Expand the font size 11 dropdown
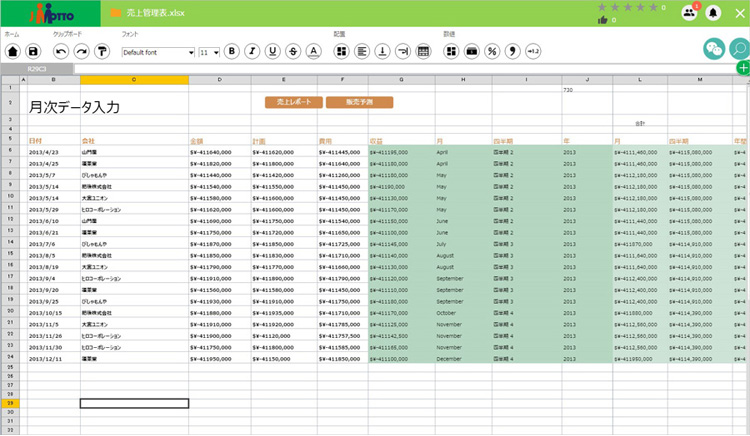This screenshot has height=436, width=750. coord(209,52)
